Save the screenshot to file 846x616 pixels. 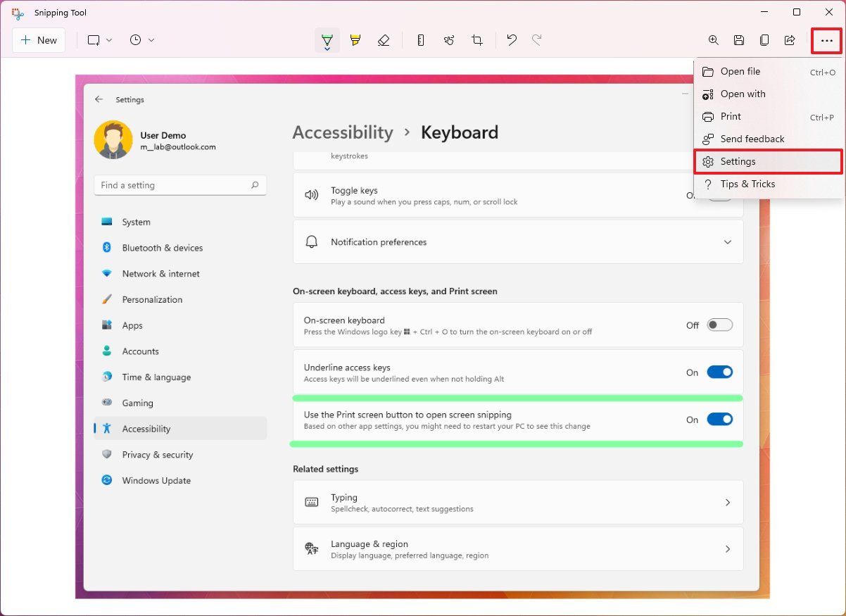[x=738, y=40]
